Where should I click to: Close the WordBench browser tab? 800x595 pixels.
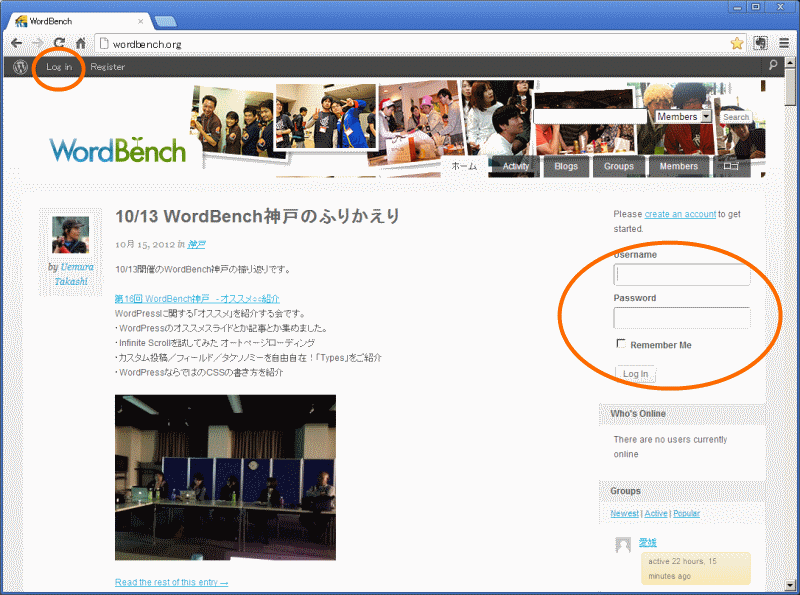pos(140,21)
